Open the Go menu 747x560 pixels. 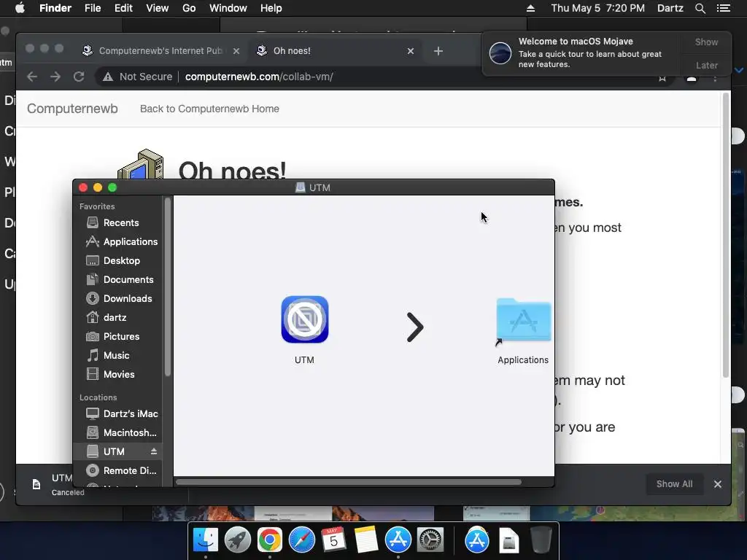coord(189,8)
